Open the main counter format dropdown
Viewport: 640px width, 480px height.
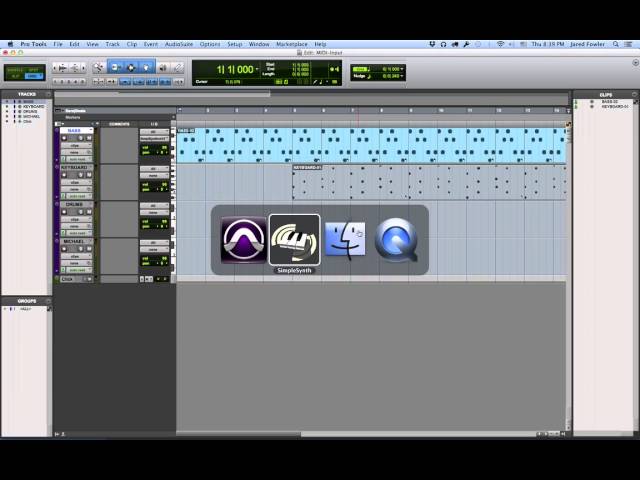coord(257,69)
